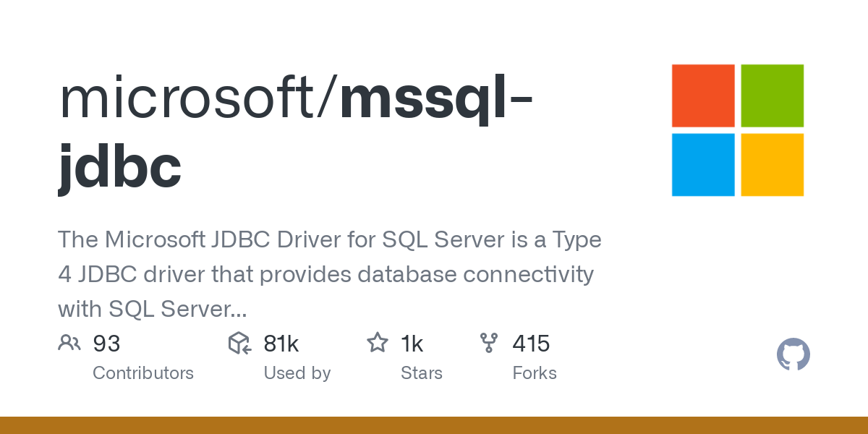The image size is (868, 434).
Task: Click the Used by package icon
Action: [239, 343]
